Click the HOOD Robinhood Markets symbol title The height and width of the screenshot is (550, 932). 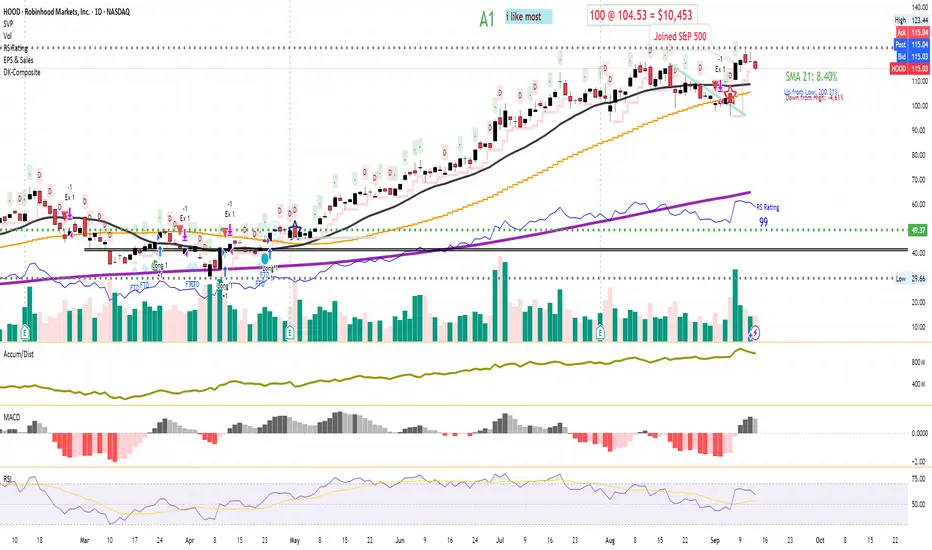[x=67, y=12]
